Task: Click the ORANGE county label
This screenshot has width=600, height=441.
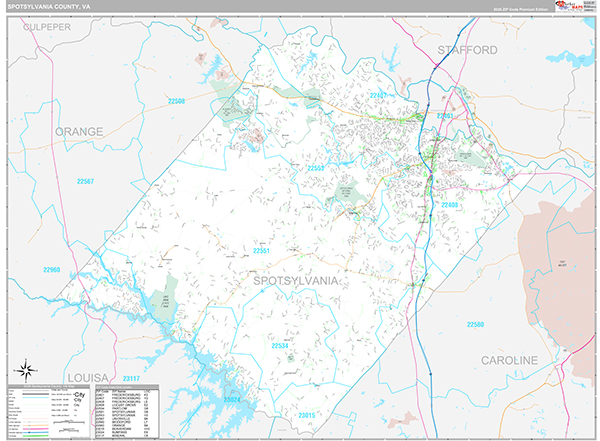Action: pyautogui.click(x=79, y=131)
